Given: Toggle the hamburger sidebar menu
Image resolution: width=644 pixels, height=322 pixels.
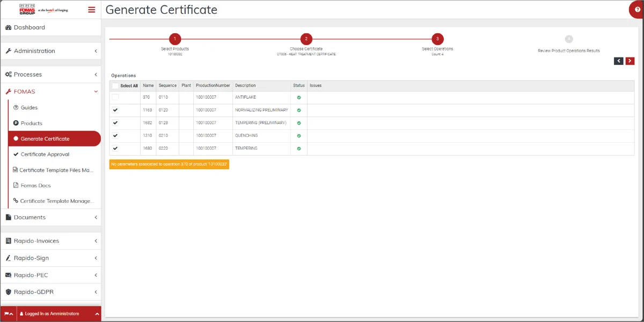Looking at the screenshot, I should coord(92,10).
